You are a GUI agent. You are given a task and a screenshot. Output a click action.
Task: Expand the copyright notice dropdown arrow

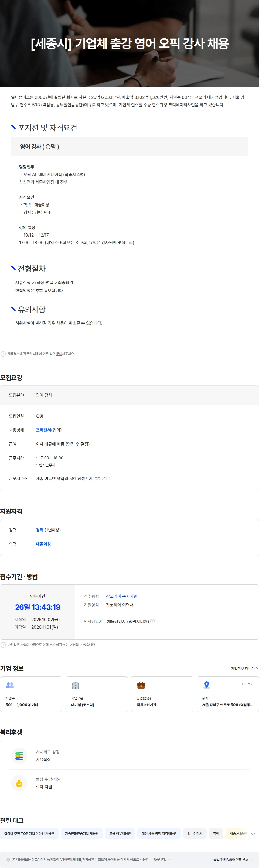pyautogui.click(x=169, y=860)
